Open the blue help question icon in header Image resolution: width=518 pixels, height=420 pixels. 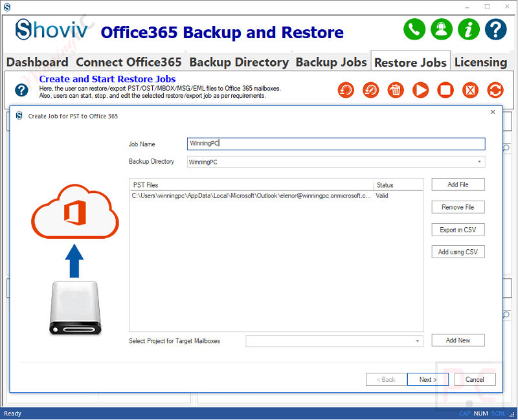[x=495, y=29]
